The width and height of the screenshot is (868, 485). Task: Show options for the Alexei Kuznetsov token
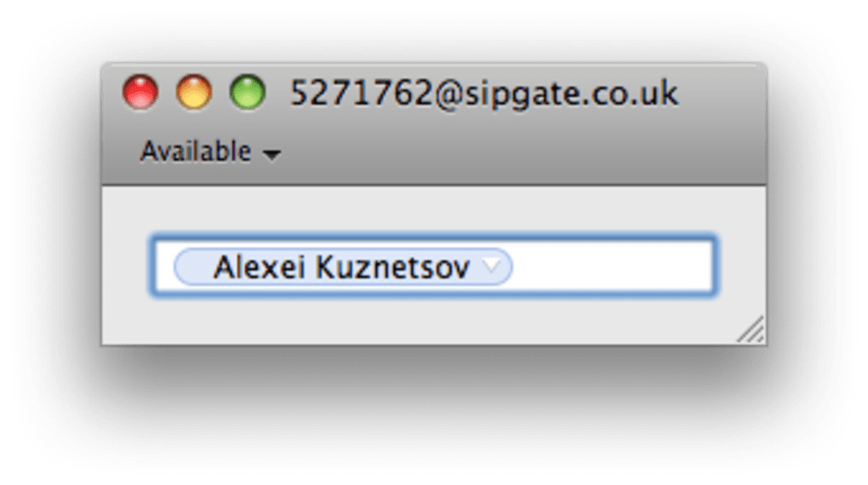[492, 266]
